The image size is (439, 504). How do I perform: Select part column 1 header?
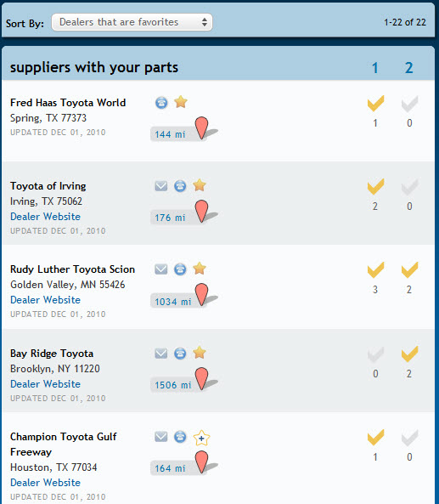374,68
